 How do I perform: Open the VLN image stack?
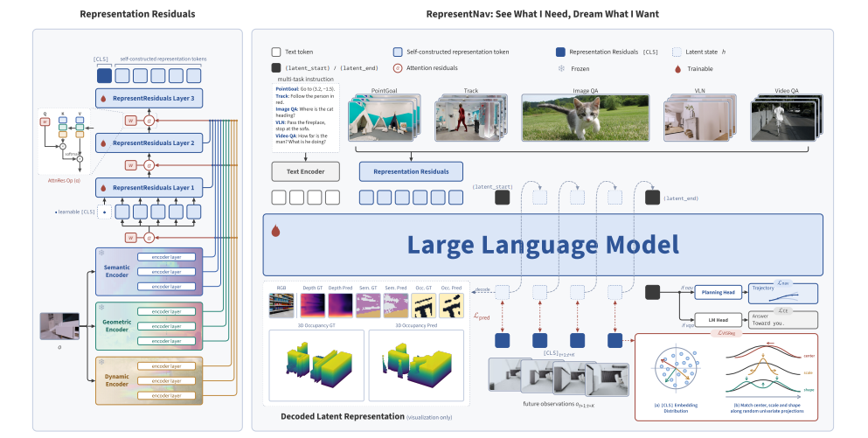point(699,118)
